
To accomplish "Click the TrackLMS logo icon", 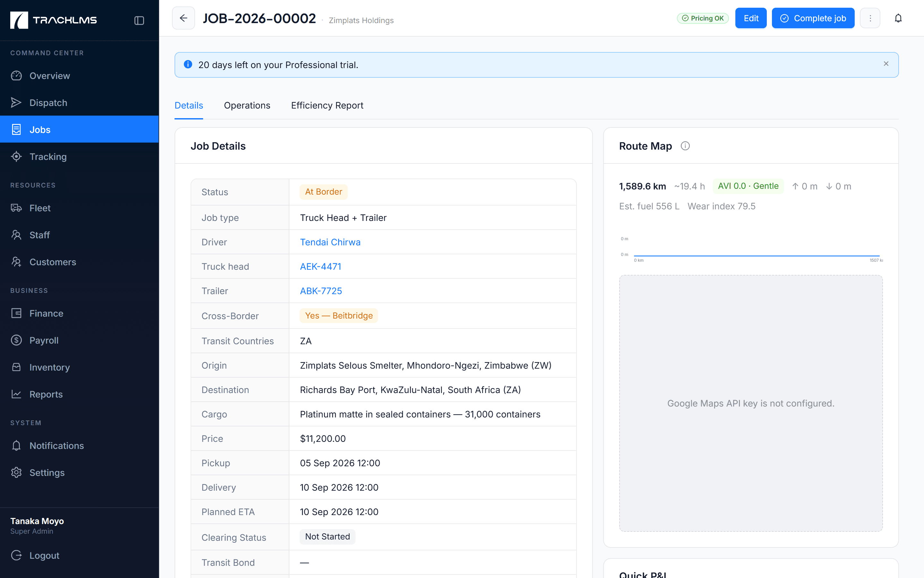I will 19,20.
